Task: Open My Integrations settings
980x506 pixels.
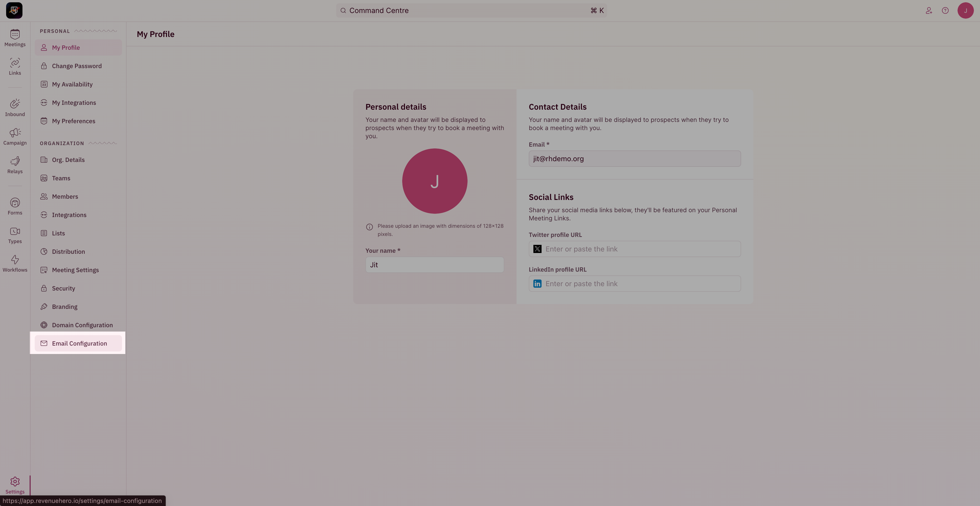Action: pyautogui.click(x=78, y=103)
